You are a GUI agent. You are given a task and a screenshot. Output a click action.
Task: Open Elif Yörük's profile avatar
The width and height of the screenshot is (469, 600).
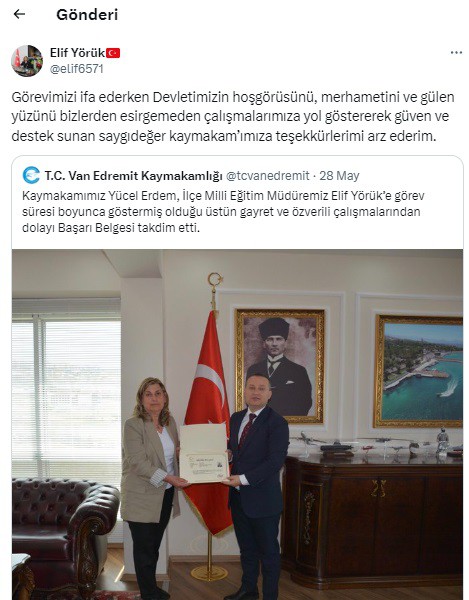tap(27, 61)
